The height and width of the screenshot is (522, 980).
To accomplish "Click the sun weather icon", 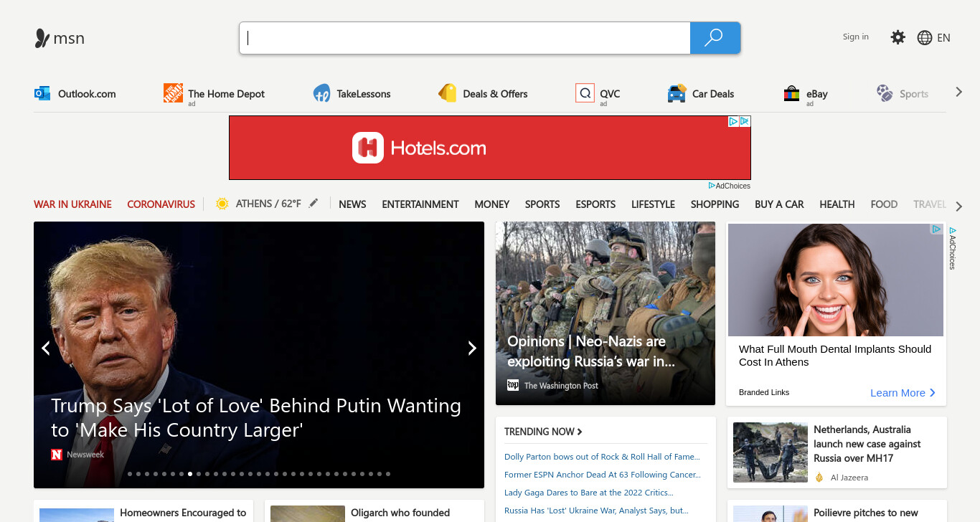I will pos(222,204).
